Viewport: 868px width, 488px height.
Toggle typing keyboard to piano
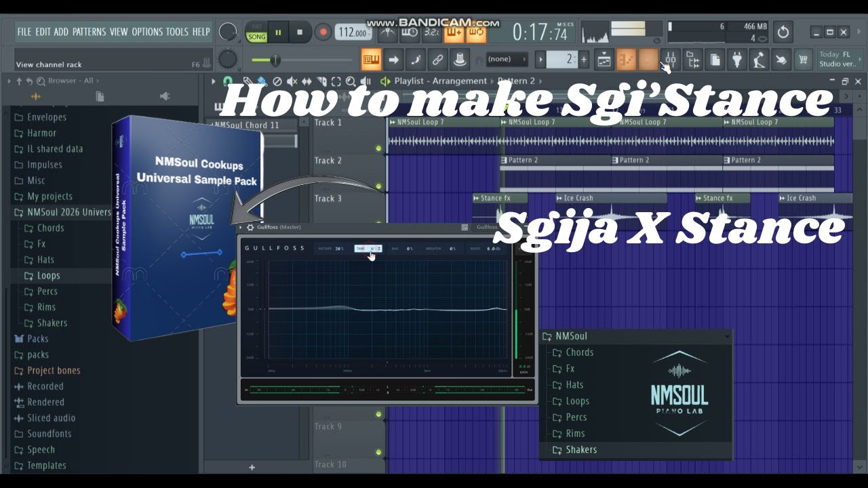click(x=371, y=59)
